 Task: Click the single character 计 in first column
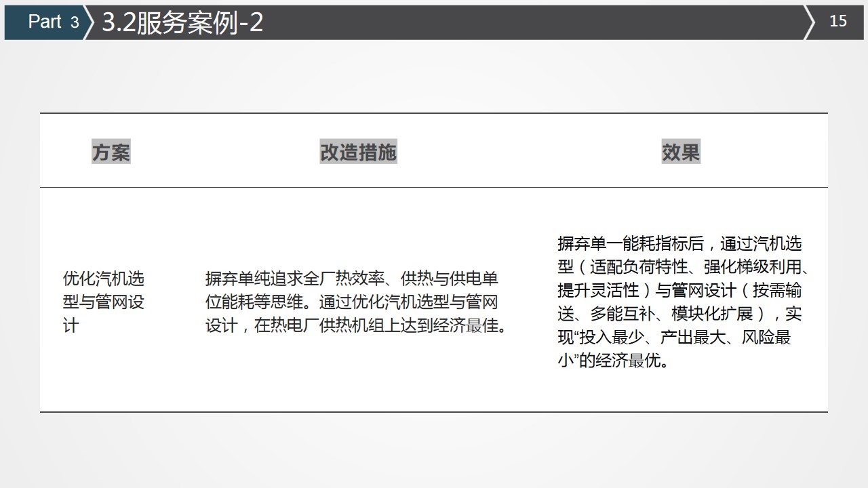[x=71, y=326]
